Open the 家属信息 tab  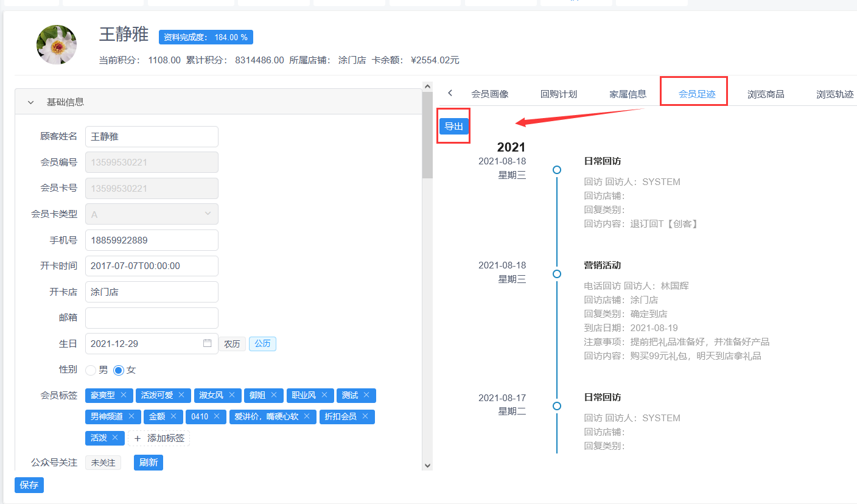(628, 94)
